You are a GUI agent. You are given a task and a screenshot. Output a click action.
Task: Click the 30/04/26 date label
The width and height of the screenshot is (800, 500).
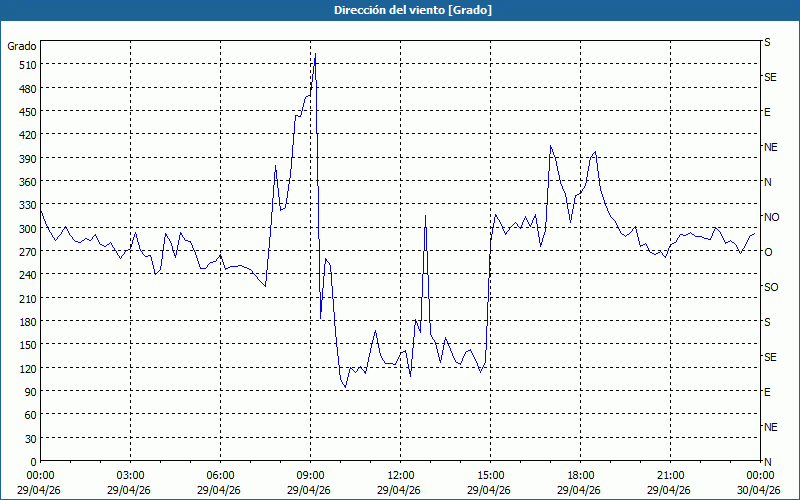click(x=759, y=490)
